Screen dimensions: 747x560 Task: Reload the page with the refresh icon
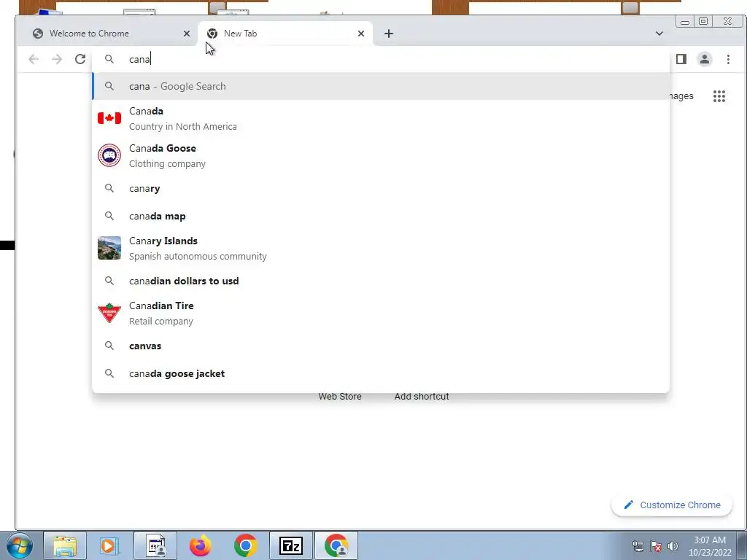tap(80, 59)
